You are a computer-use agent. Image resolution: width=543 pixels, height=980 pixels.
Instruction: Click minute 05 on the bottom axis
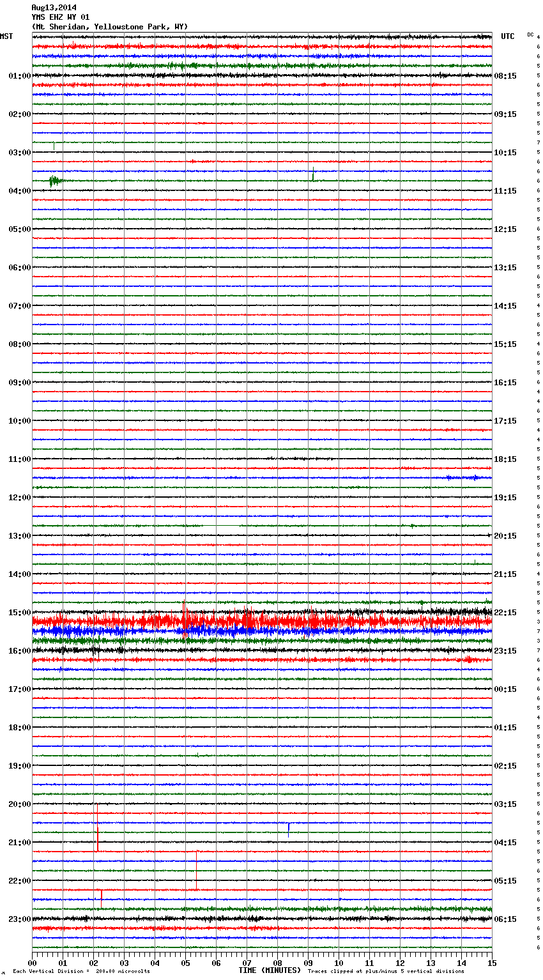pos(185,963)
